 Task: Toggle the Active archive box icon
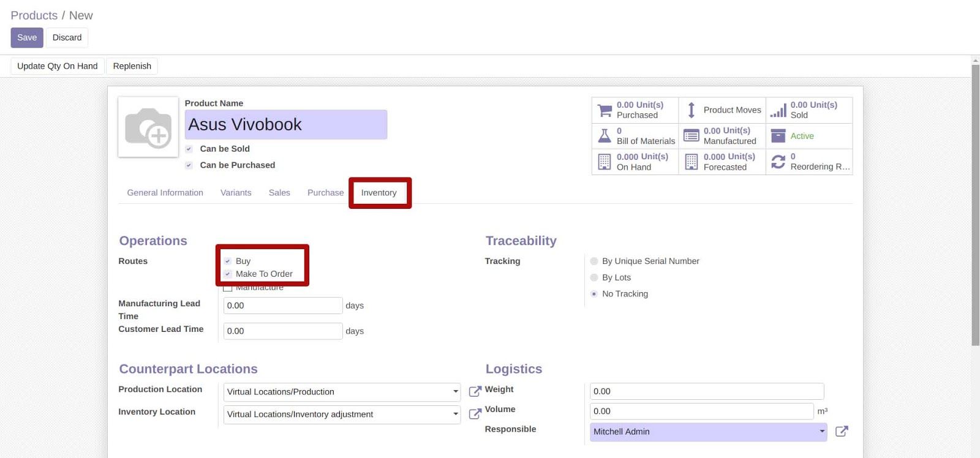(778, 136)
